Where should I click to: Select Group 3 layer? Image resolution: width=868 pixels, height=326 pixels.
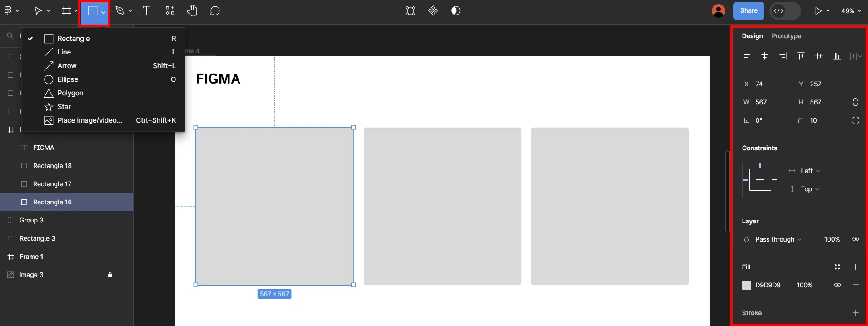(x=66, y=220)
